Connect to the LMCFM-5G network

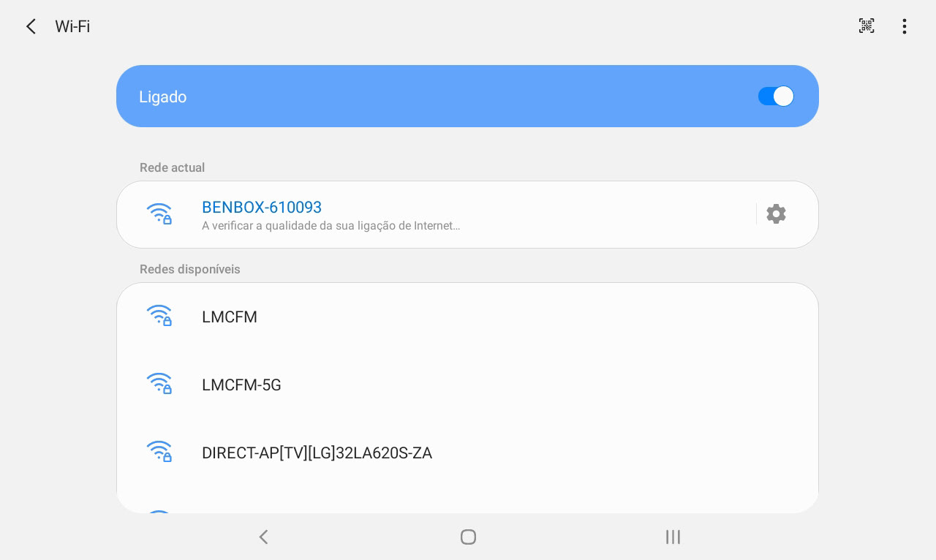coord(467,385)
